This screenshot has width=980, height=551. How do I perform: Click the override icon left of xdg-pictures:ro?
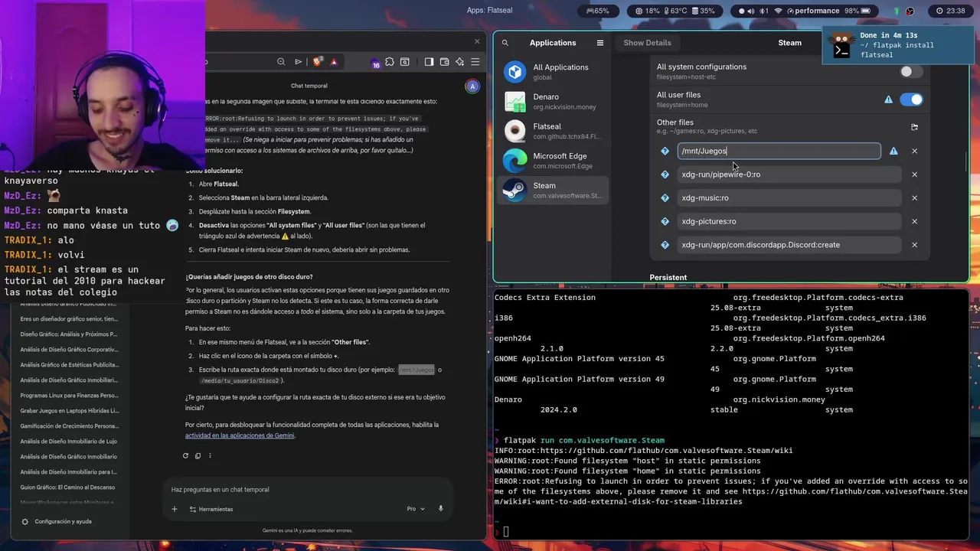tap(665, 221)
